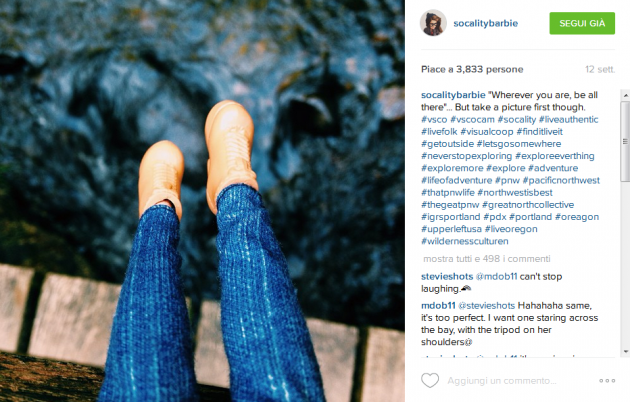
Task: Click the Piace a 3,833 persone likes count
Action: [x=472, y=69]
